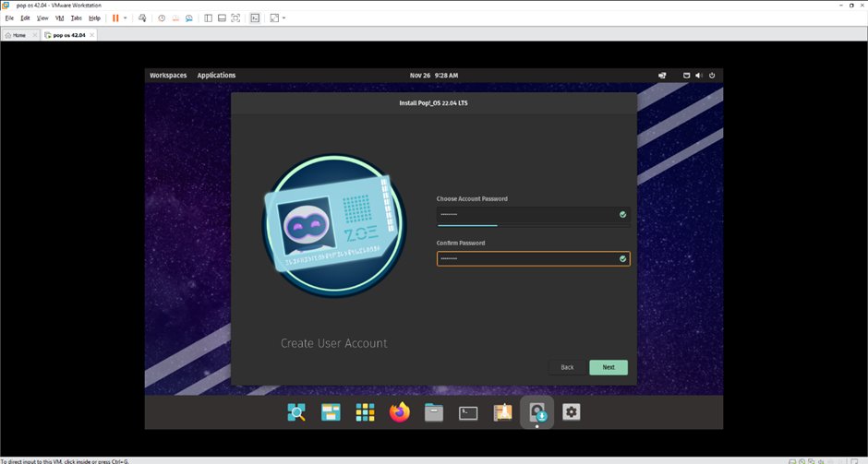The width and height of the screenshot is (868, 464).
Task: Click the VMware console view icon
Action: [255, 18]
